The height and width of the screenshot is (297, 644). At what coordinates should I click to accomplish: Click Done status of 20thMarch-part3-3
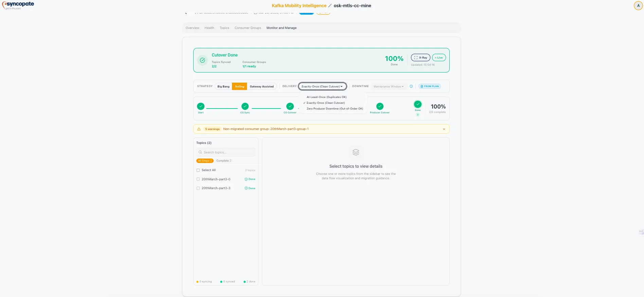point(250,188)
